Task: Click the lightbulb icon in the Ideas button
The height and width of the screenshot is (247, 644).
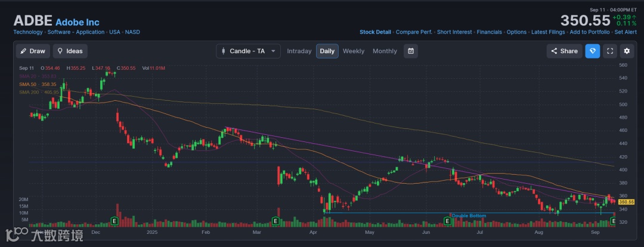Action: coord(60,51)
